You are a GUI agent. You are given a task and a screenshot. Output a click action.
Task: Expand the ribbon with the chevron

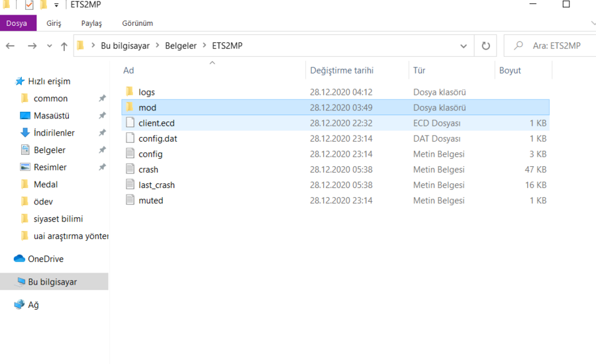coord(593,23)
